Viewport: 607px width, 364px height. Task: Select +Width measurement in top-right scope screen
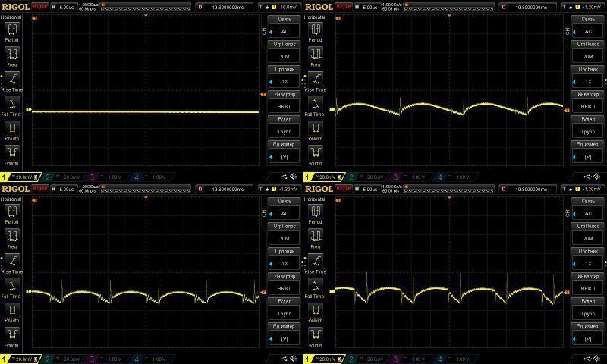[x=316, y=131]
